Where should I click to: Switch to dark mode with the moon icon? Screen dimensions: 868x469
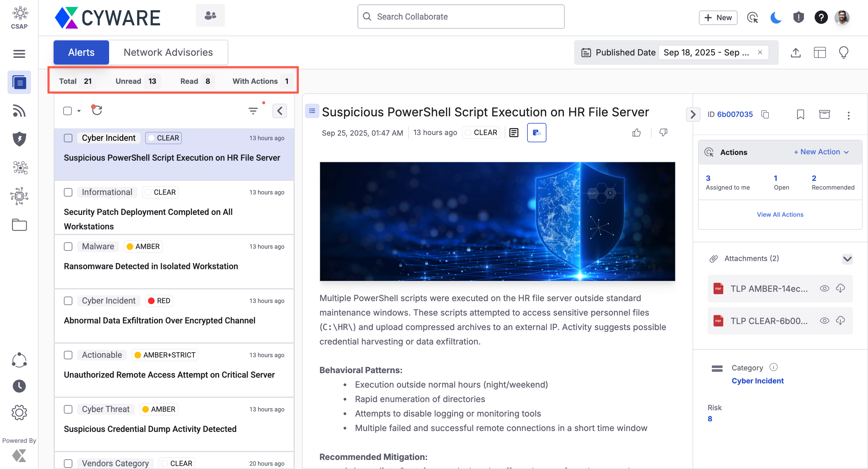(776, 17)
